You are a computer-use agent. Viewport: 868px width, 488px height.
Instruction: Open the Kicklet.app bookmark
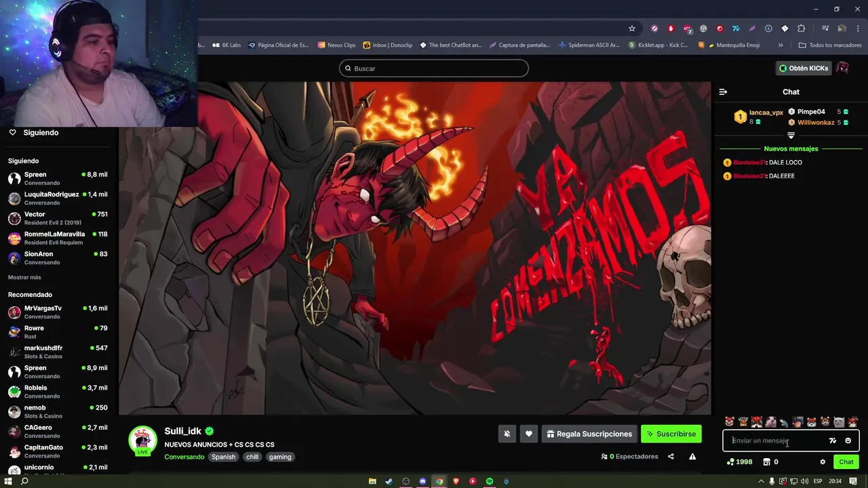point(658,45)
